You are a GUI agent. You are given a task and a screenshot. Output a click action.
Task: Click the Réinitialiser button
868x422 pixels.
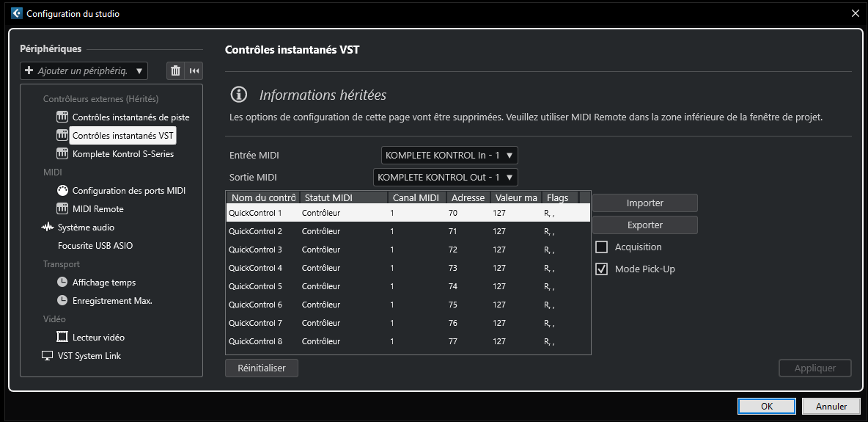click(x=262, y=368)
